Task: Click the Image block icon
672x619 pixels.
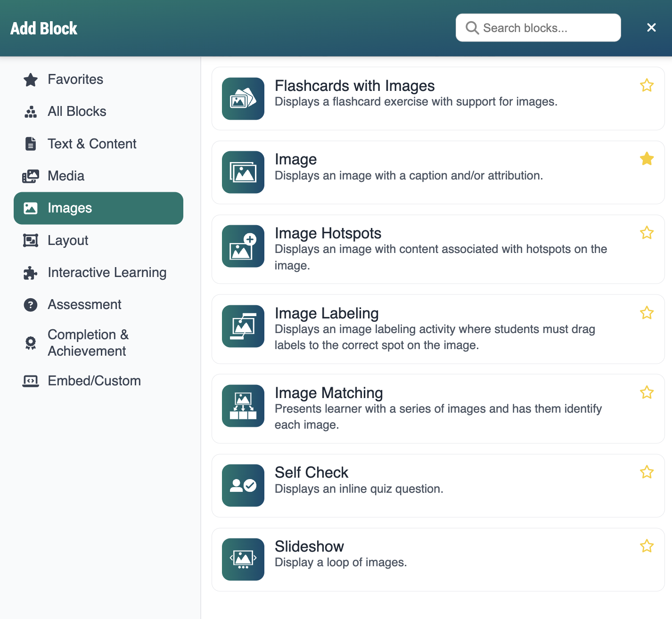Action: tap(243, 172)
